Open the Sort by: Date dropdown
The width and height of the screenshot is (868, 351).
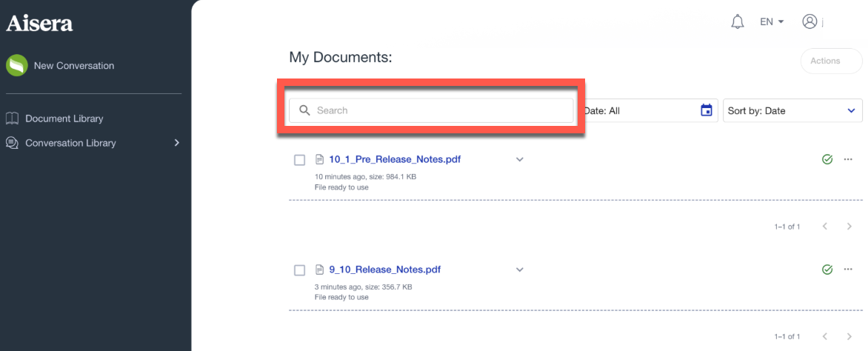[792, 110]
